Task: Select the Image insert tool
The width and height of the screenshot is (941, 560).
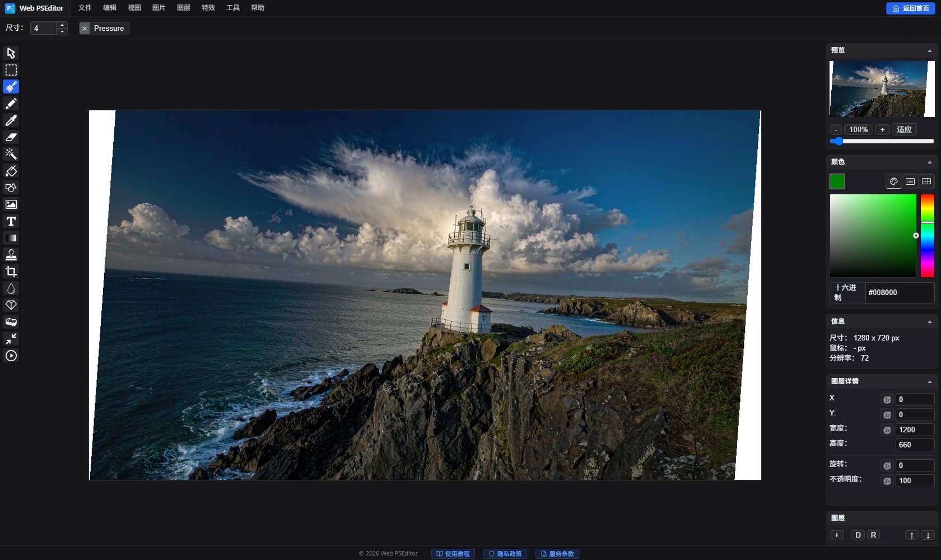Action: [11, 204]
